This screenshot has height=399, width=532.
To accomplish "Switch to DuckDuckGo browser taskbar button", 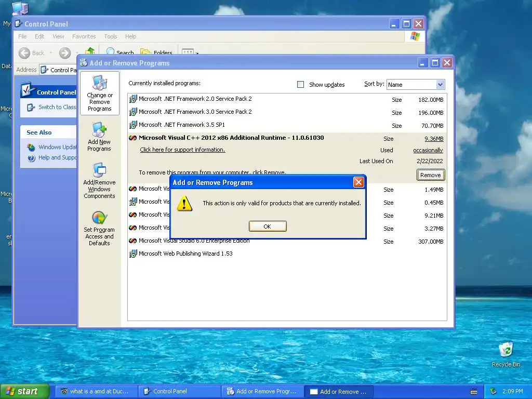I will coord(95,391).
